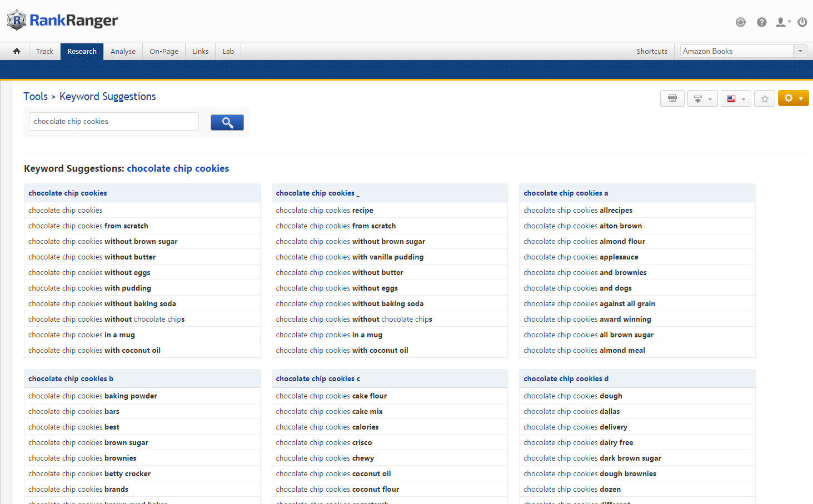Open the Analyse tab

point(123,51)
